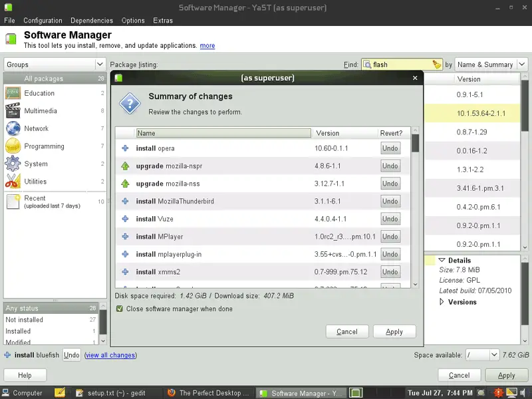The height and width of the screenshot is (399, 532).
Task: Expand the Versions section
Action: pos(442,302)
